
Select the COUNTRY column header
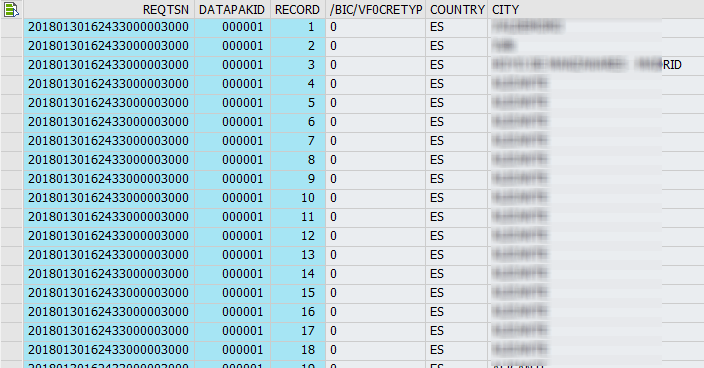click(457, 9)
